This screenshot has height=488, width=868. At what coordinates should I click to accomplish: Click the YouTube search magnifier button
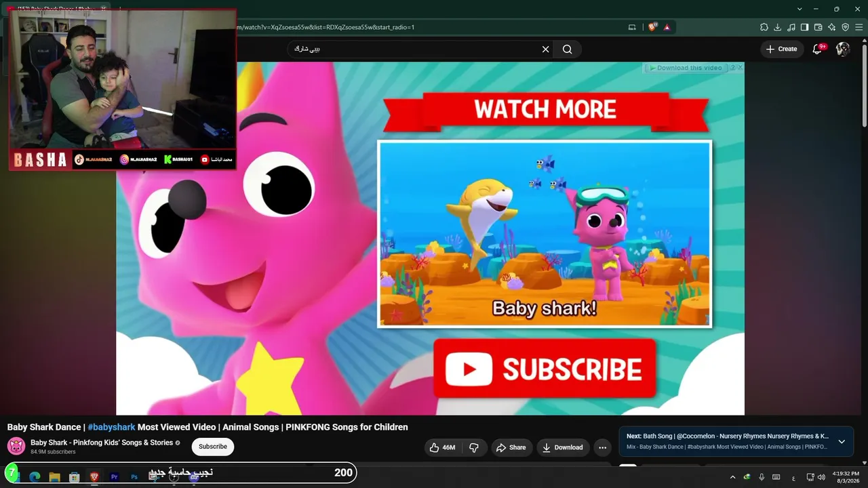tap(568, 49)
